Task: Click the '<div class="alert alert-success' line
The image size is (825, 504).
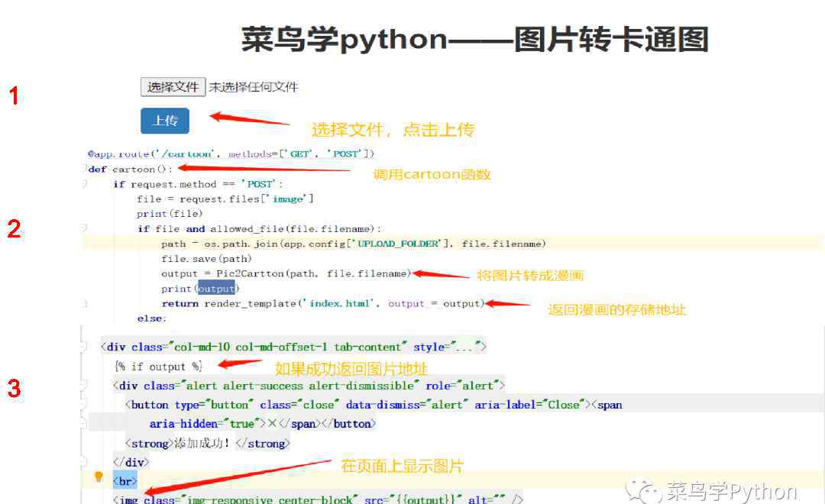Action: (x=309, y=386)
